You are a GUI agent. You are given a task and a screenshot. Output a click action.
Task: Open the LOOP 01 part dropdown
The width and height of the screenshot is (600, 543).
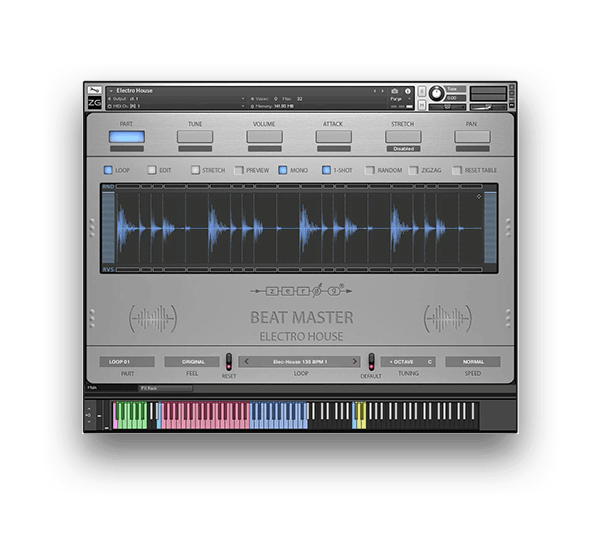coord(127,361)
